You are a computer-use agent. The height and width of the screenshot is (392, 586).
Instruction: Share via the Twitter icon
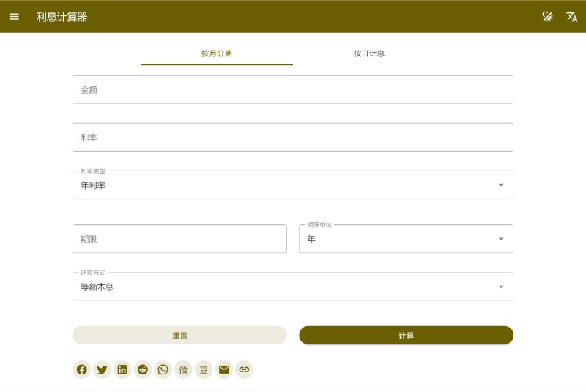tap(102, 369)
